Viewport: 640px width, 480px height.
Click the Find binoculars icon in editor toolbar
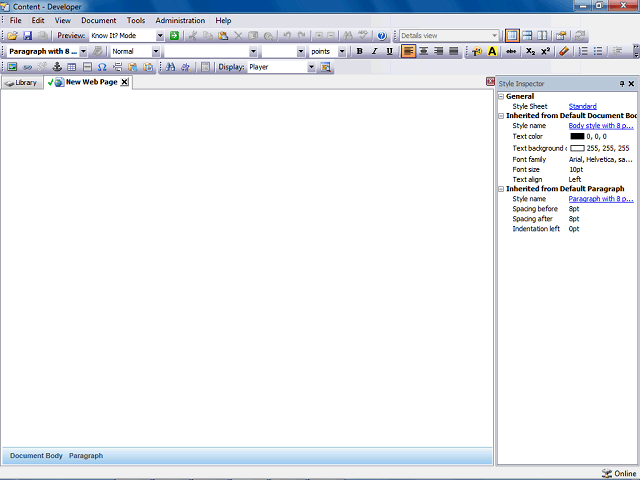171,67
